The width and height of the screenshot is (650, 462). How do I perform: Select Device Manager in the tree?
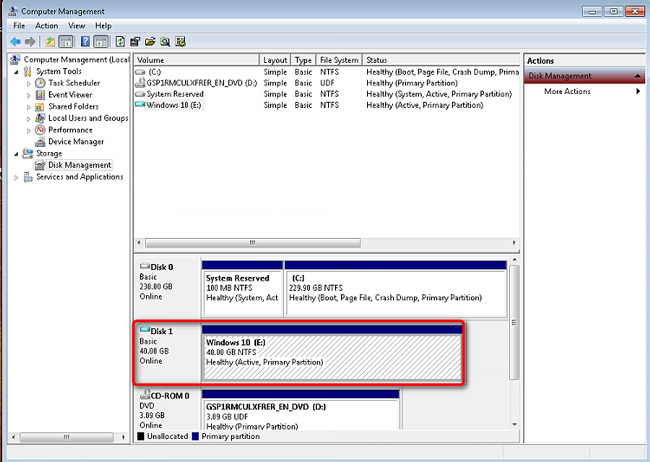click(76, 142)
